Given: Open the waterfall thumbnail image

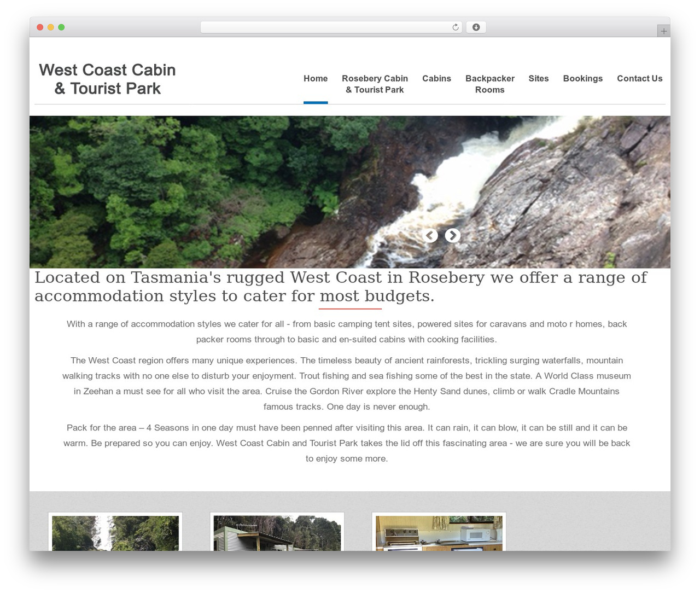Looking at the screenshot, I should (115, 533).
